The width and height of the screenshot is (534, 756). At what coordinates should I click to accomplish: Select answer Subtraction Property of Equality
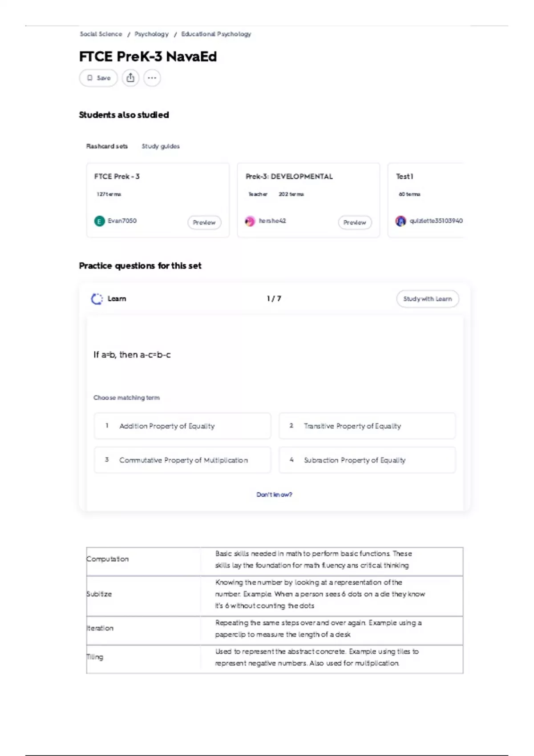(367, 460)
